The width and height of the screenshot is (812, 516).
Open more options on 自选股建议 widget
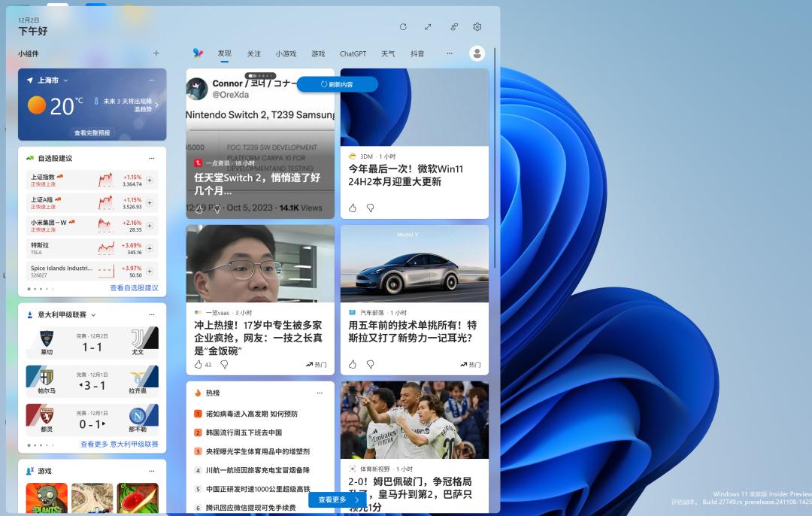click(x=152, y=159)
